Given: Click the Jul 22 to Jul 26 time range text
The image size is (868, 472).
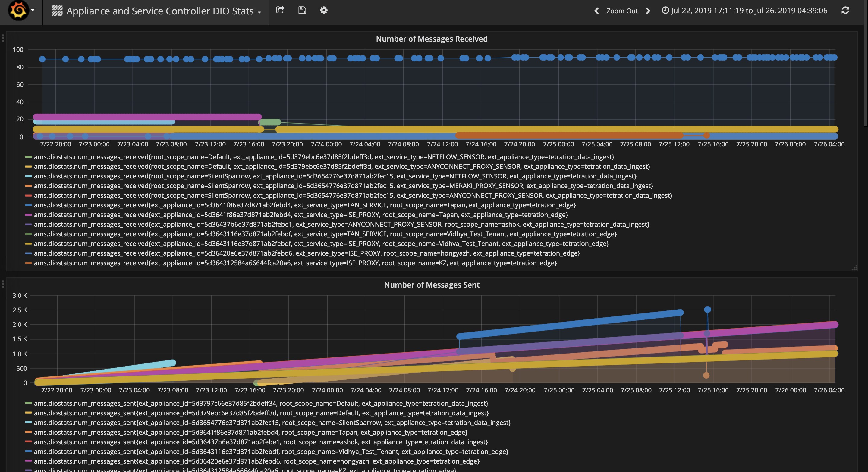Looking at the screenshot, I should click(750, 11).
